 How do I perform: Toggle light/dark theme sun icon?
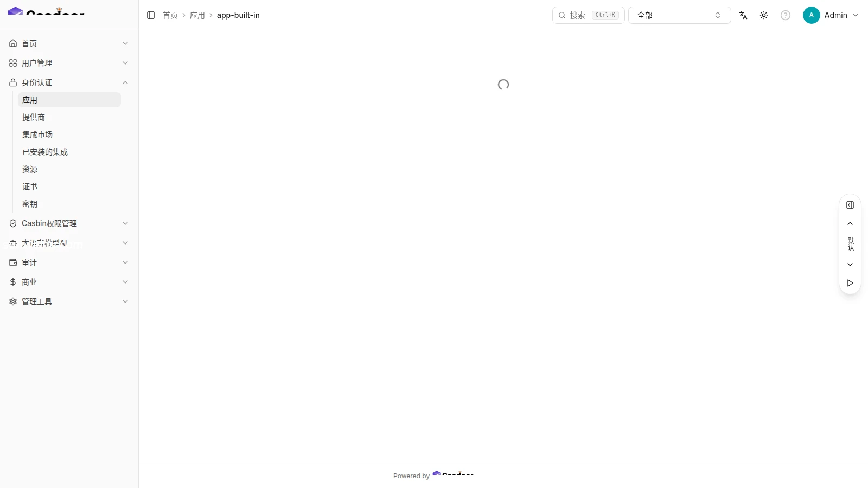click(764, 15)
